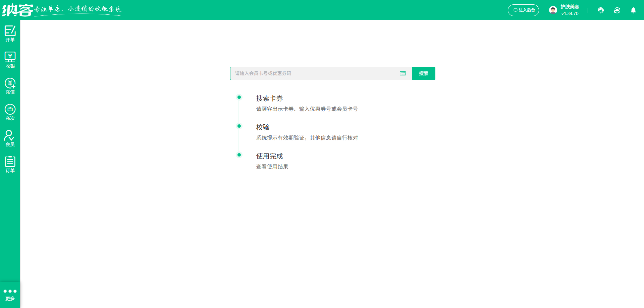Click the 使用完成 step heading
The width and height of the screenshot is (644, 308).
pos(270,156)
